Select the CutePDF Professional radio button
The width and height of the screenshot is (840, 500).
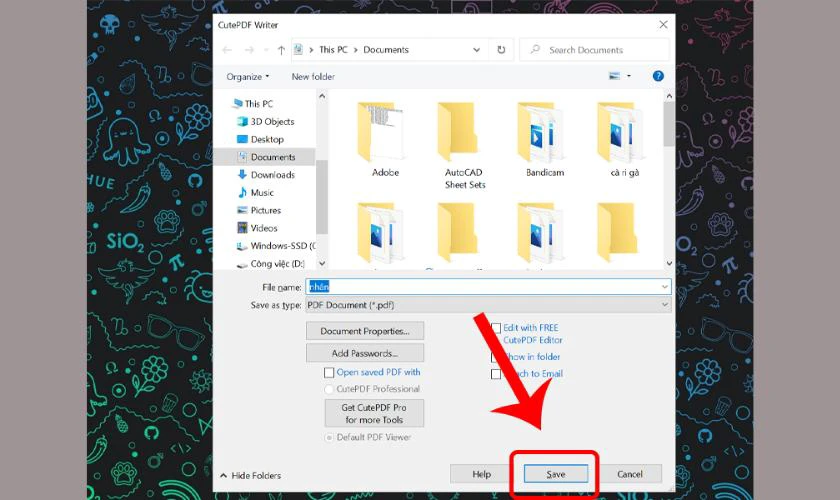click(329, 389)
